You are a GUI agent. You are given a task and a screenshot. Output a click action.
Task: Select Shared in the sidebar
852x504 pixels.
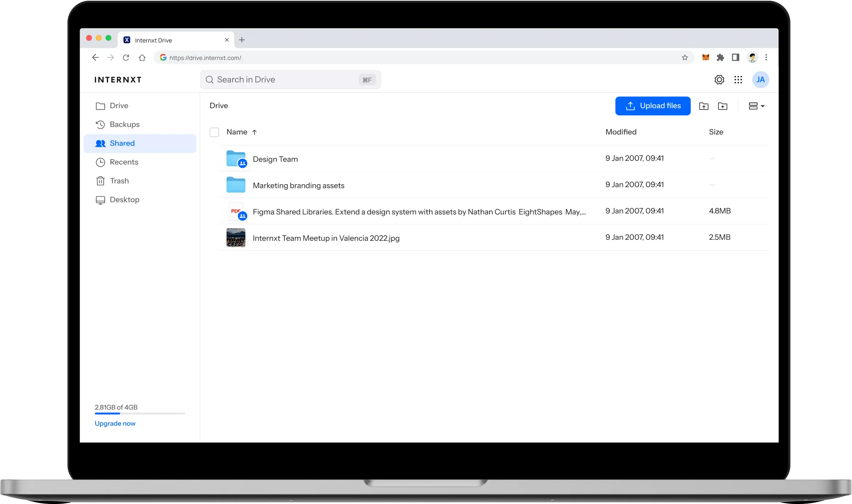(140, 144)
